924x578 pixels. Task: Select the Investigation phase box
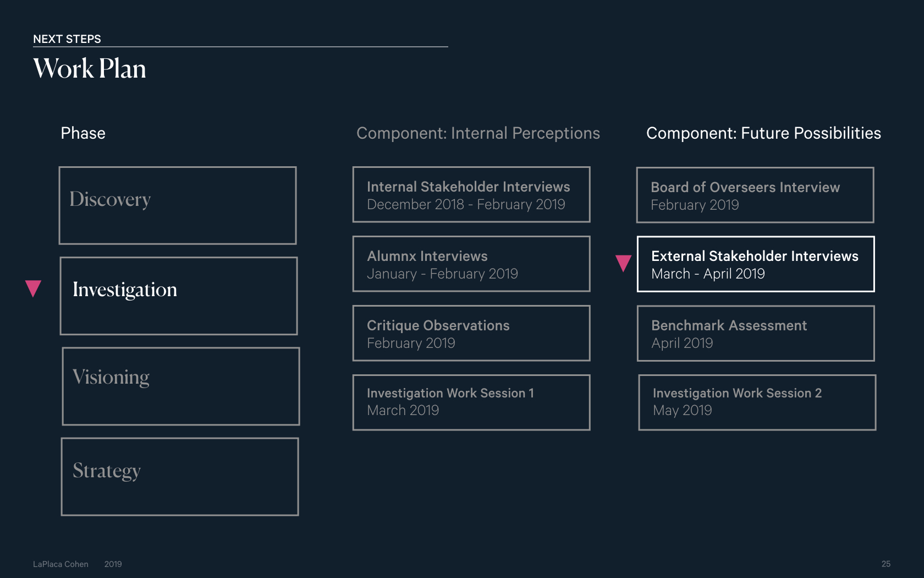coord(179,296)
